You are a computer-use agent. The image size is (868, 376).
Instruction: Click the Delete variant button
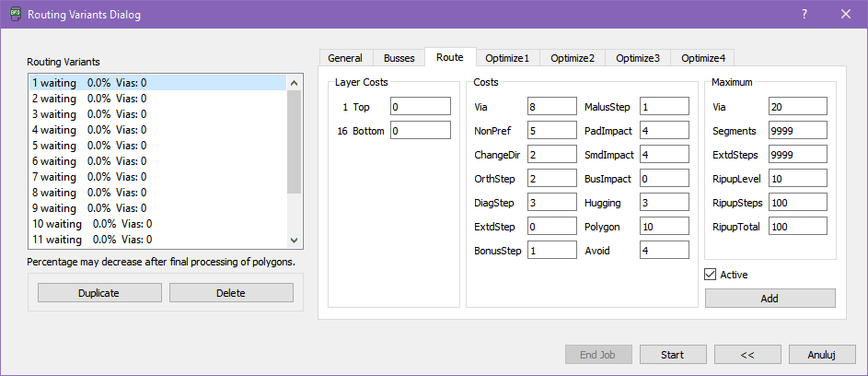pyautogui.click(x=231, y=293)
